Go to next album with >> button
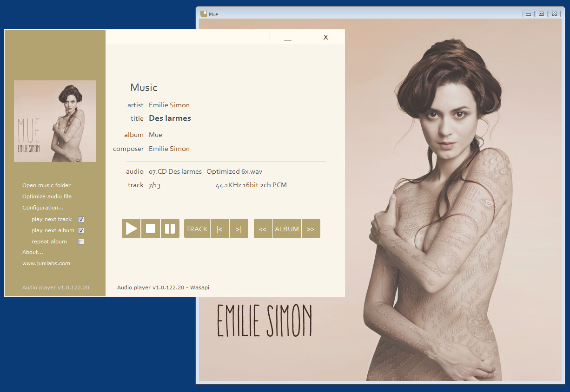Screen dimensions: 570x392 click(311, 229)
